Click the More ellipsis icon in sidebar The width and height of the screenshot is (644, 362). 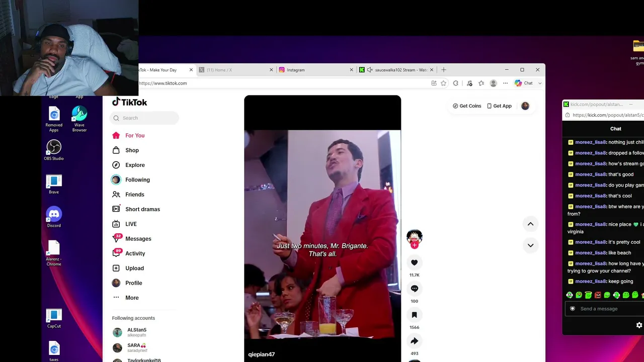point(116,298)
